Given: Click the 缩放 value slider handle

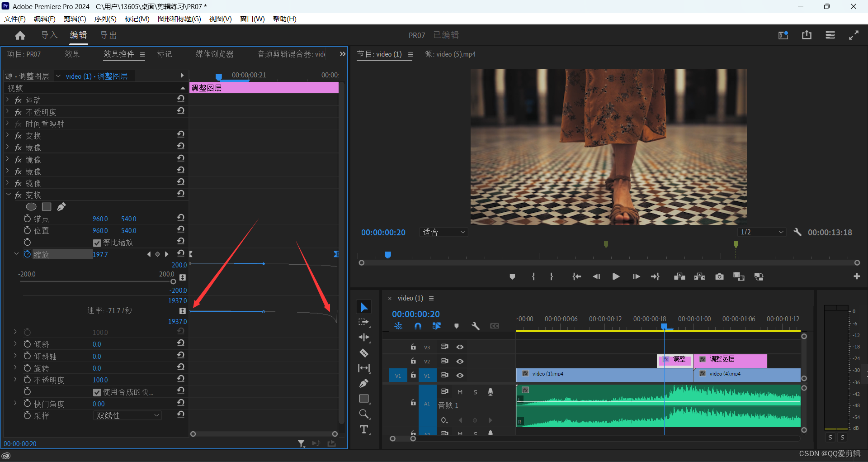Looking at the screenshot, I should tap(173, 281).
